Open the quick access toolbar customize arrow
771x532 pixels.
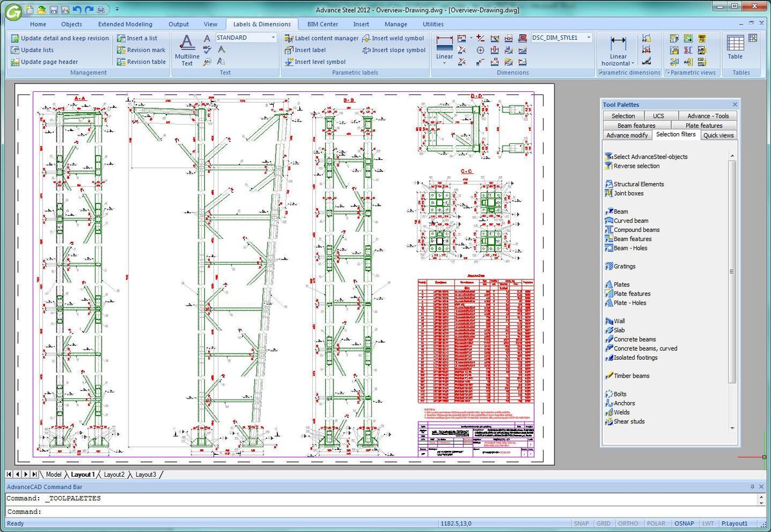117,10
